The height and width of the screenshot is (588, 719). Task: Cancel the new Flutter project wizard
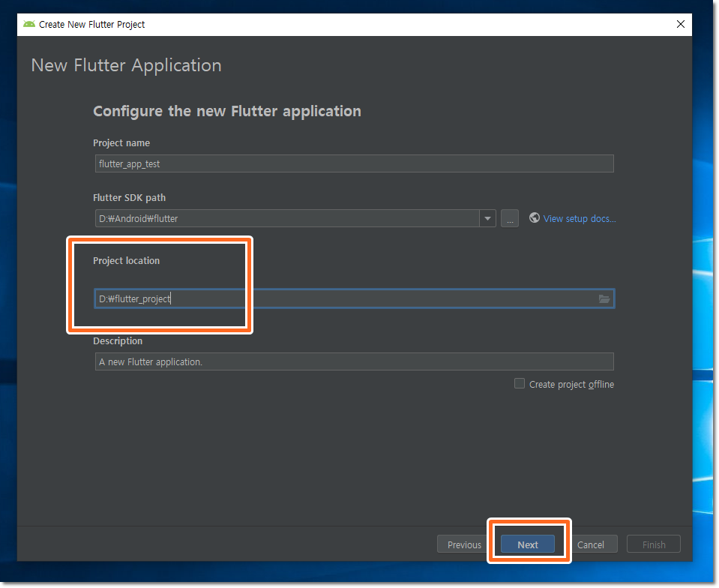591,544
